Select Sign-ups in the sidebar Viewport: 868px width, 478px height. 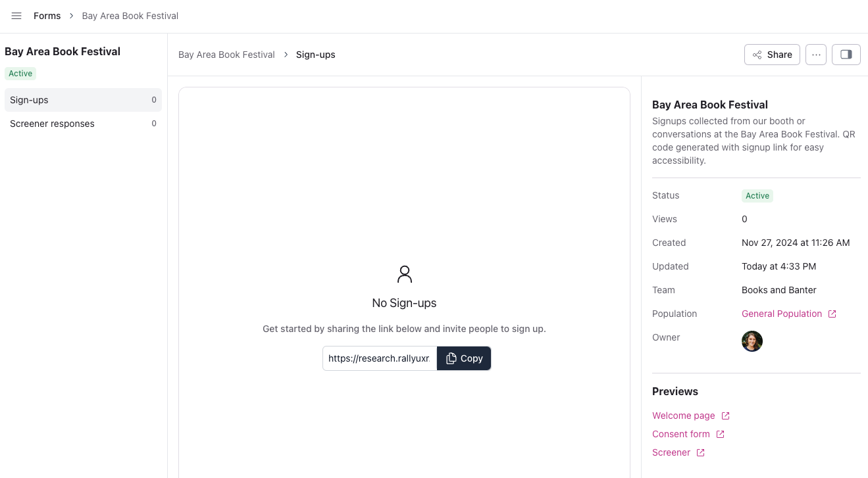pos(83,100)
